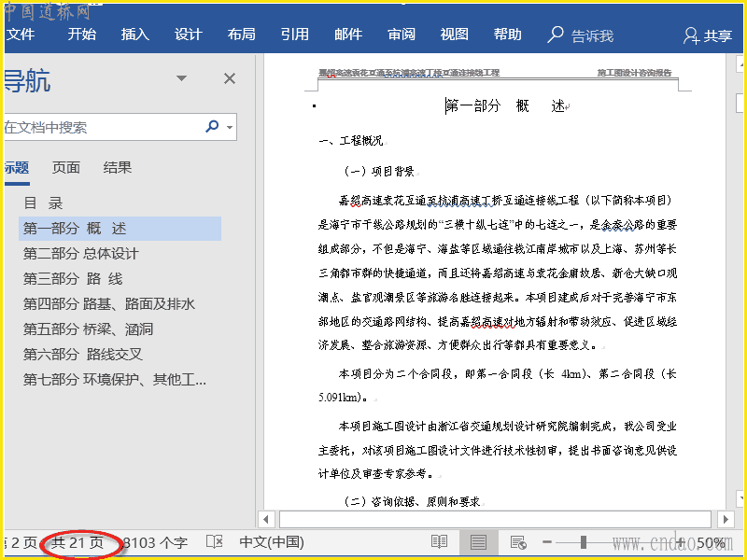
Task: Close the navigation pane
Action: click(x=230, y=78)
